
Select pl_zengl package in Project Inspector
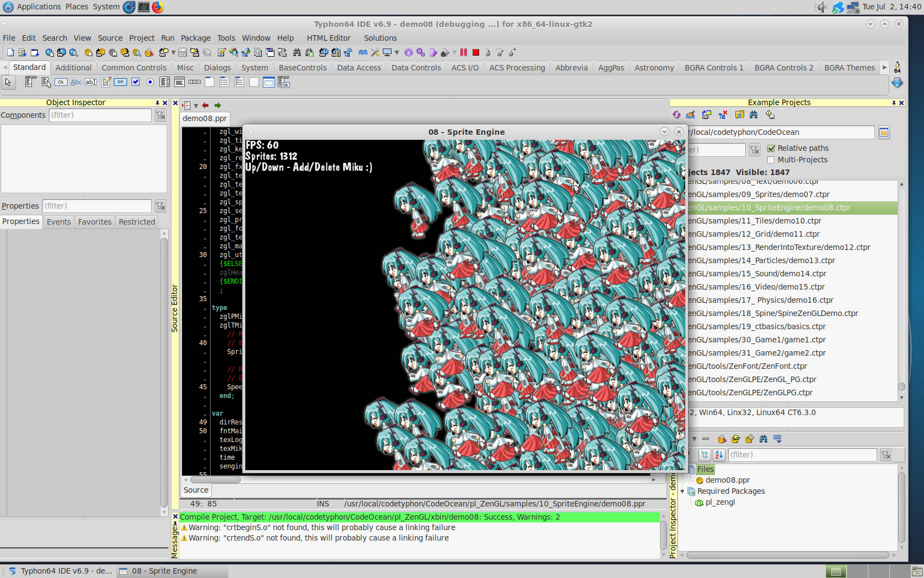tap(720, 502)
